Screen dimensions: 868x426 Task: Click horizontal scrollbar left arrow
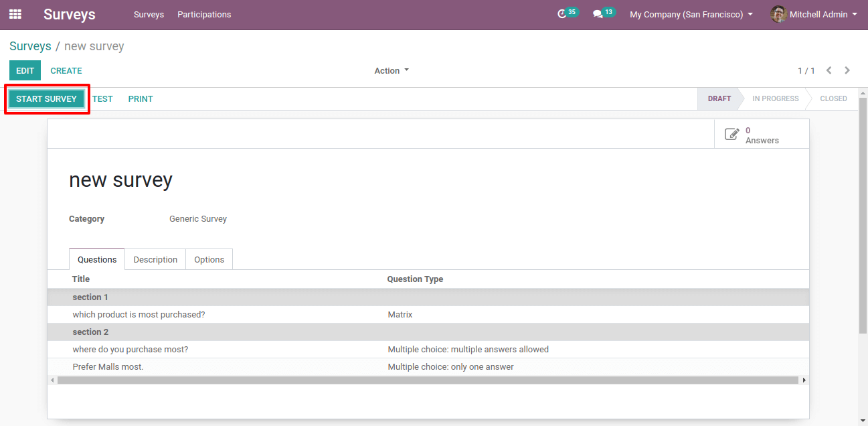[x=52, y=380]
